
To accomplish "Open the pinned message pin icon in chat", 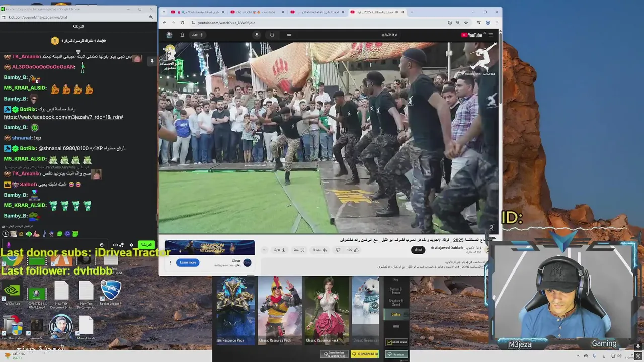I will 152,61.
